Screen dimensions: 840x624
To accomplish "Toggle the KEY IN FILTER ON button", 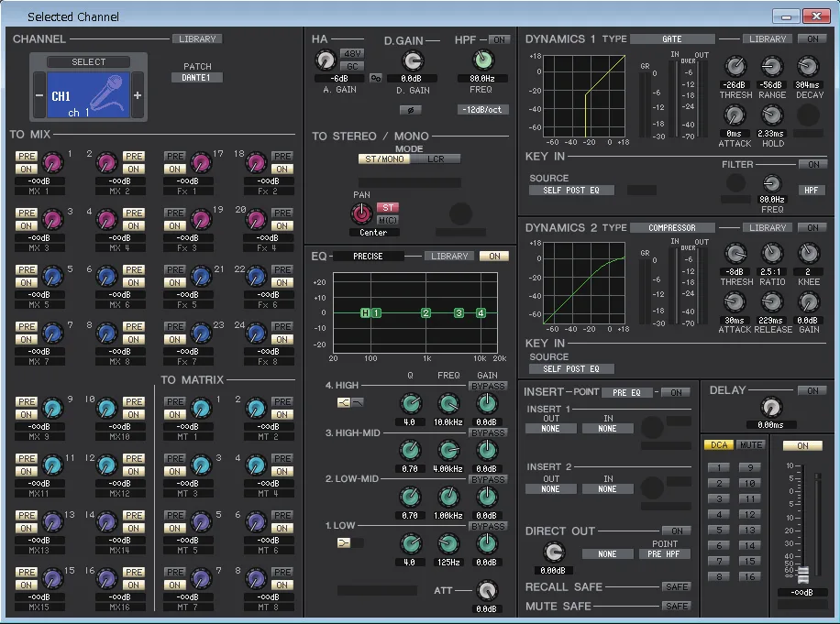I will (x=813, y=164).
